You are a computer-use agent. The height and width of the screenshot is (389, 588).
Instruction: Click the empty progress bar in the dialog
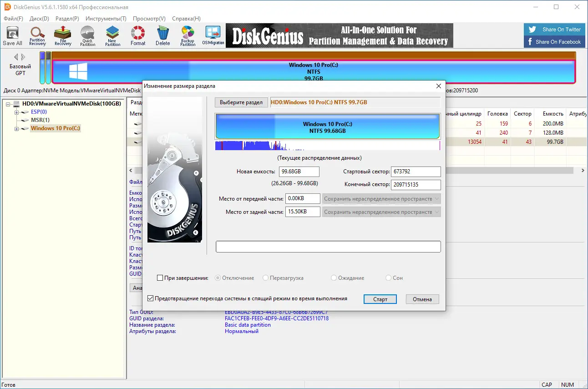point(328,247)
